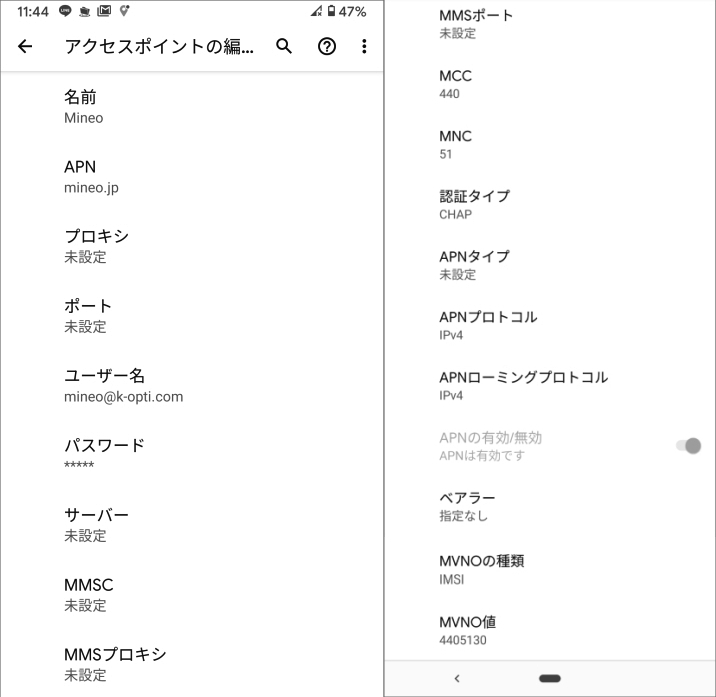
Task: Tap the LINE notification icon in status bar
Action: tap(65, 11)
